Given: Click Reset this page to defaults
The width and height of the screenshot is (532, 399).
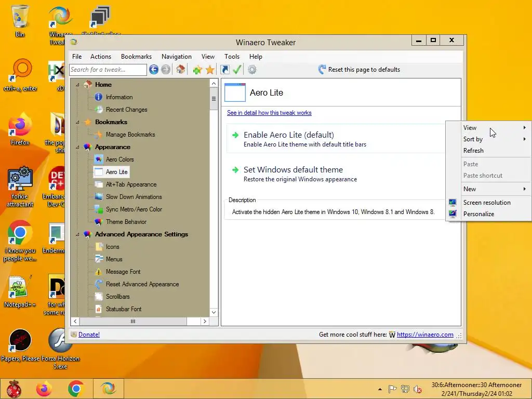Looking at the screenshot, I should [x=360, y=70].
